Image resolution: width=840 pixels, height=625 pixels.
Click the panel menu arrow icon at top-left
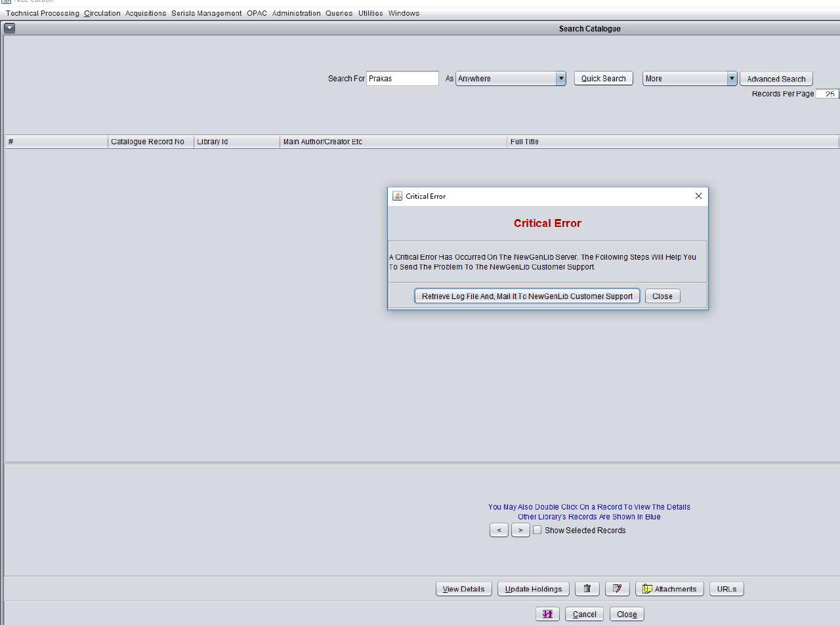[x=9, y=28]
